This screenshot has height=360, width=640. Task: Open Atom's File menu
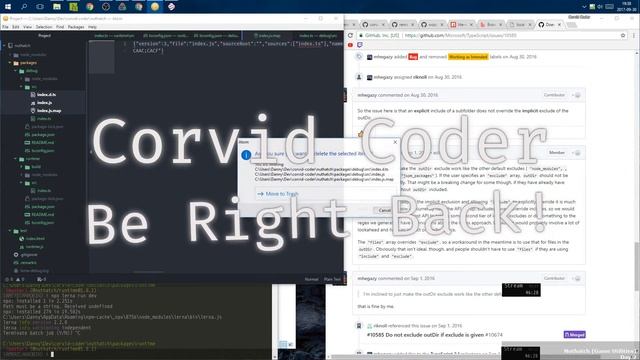[x=5, y=27]
